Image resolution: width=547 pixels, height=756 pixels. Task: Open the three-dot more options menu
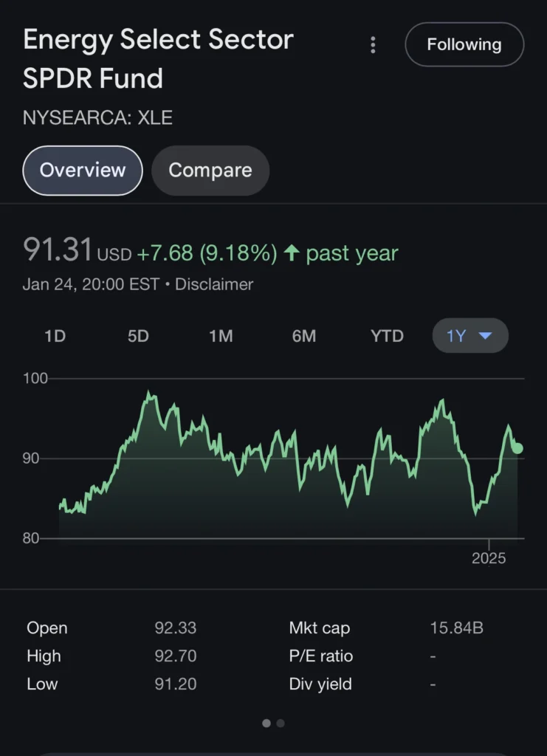coord(373,45)
